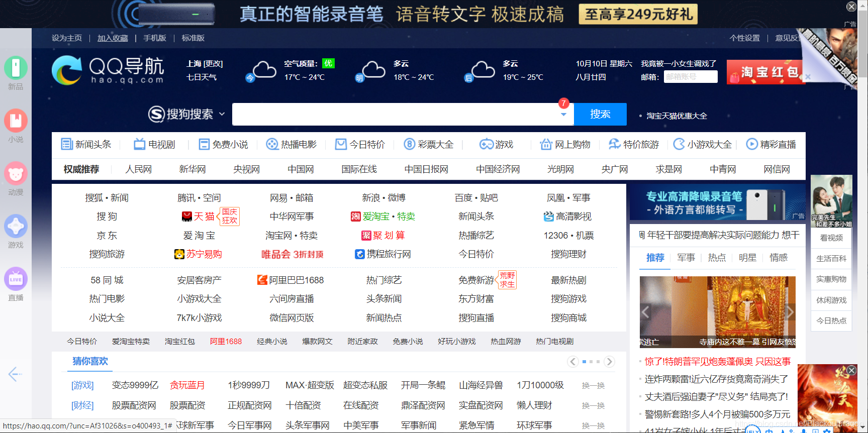Open the 直播 live sidebar icon
This screenshot has width=868, height=433.
16,279
